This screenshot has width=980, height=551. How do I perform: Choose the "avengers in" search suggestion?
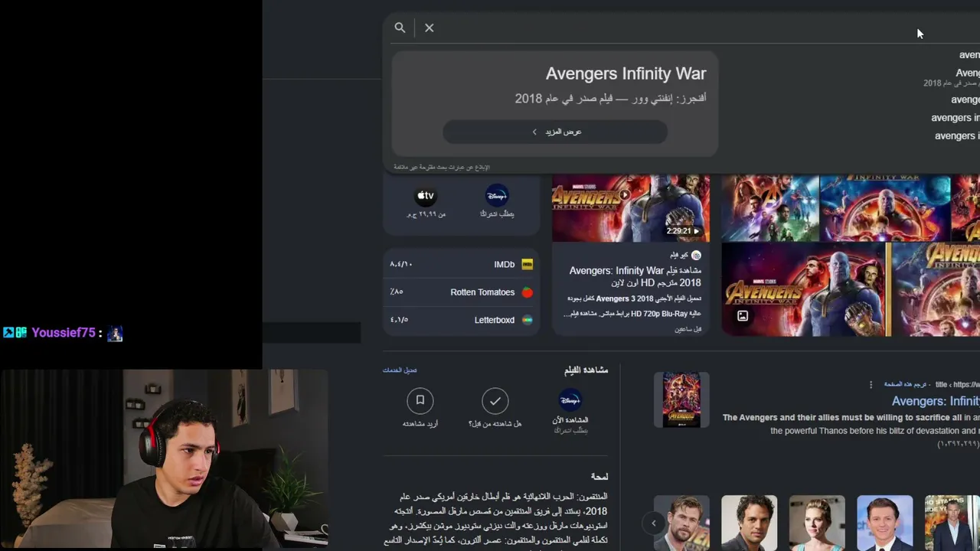(x=955, y=118)
